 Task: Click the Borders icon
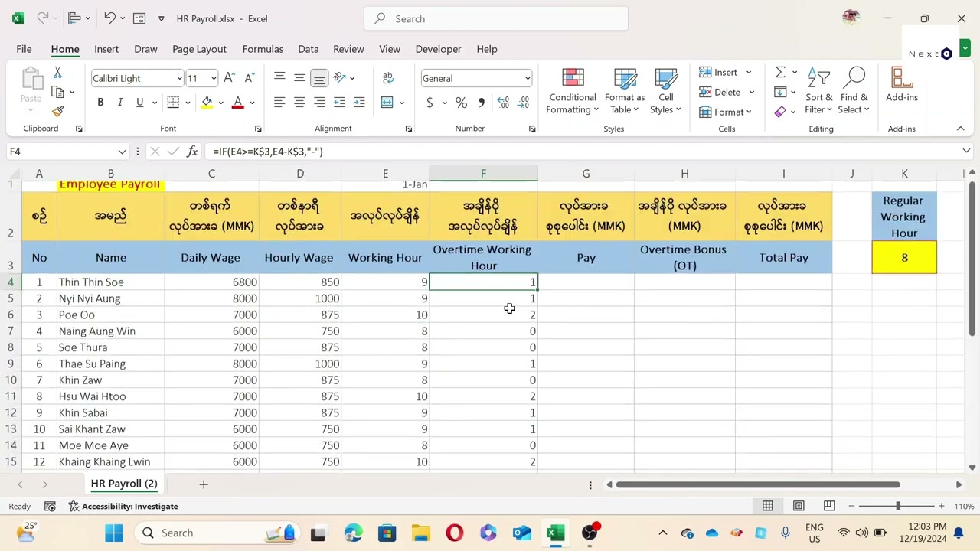coord(173,103)
